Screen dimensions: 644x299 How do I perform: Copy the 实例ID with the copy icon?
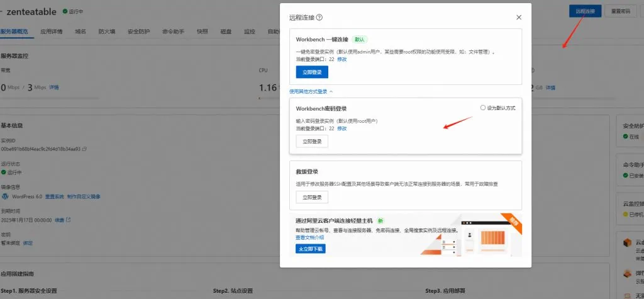coord(85,149)
